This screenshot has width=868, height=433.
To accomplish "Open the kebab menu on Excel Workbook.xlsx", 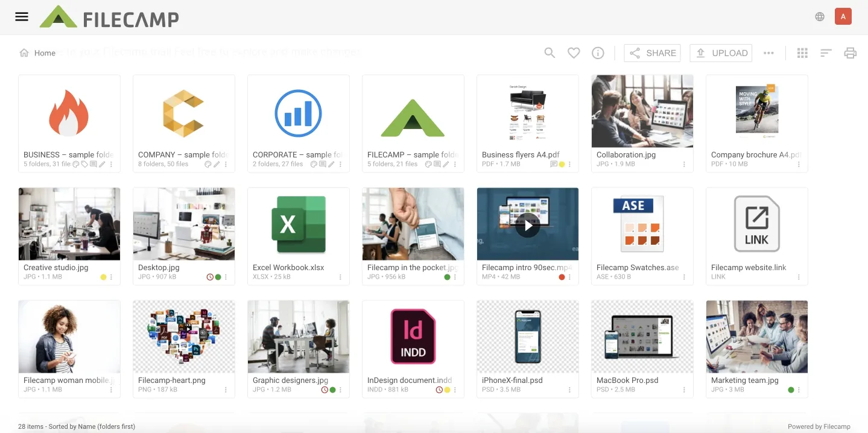I will [x=340, y=277].
